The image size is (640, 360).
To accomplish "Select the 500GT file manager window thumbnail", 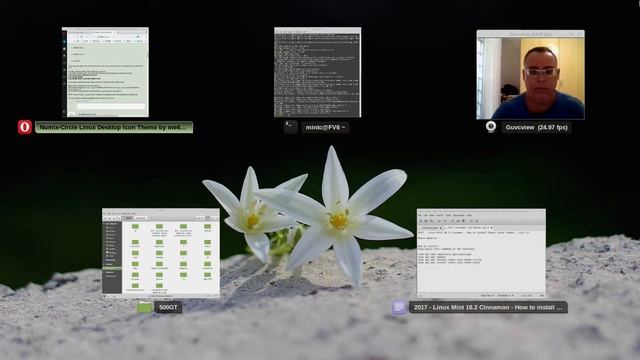I will [x=161, y=253].
